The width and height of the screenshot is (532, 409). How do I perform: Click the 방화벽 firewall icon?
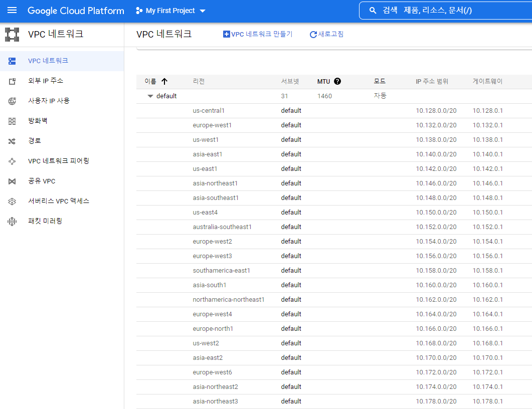point(12,121)
